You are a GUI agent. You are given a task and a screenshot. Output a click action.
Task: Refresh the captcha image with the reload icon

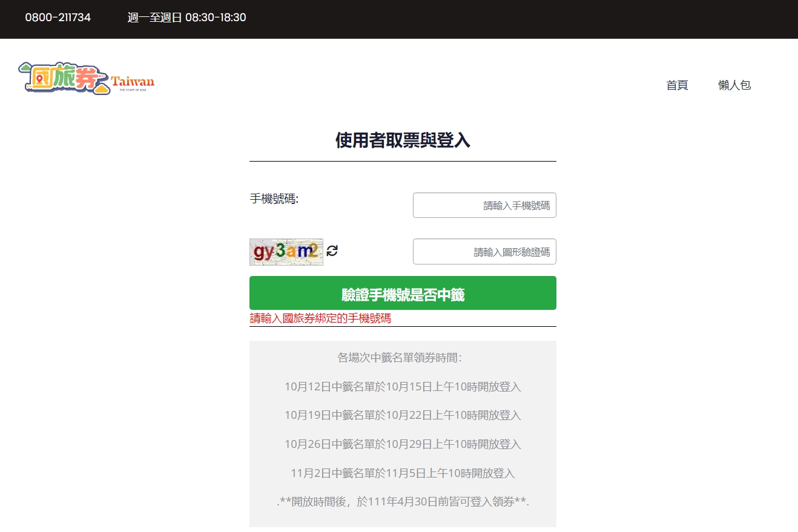(332, 251)
